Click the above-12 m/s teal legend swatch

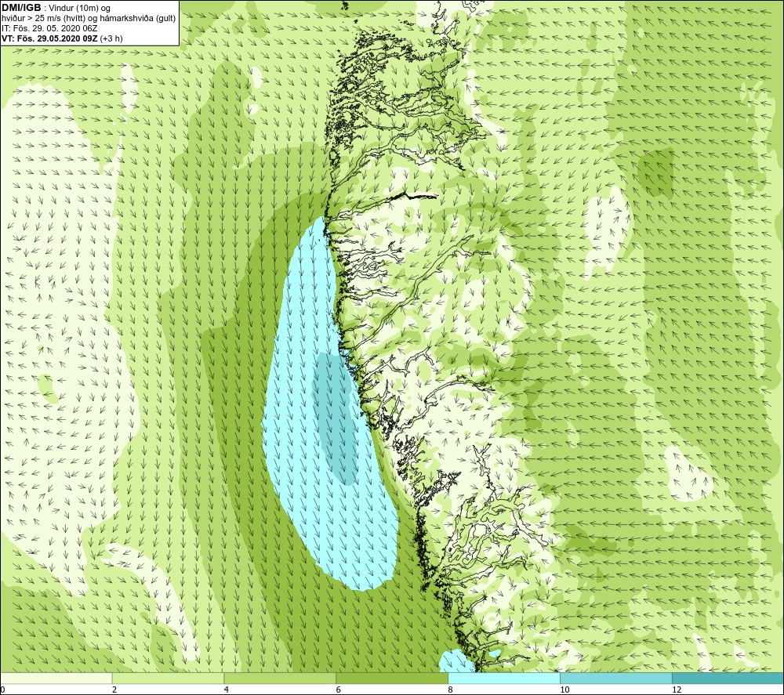tap(728, 678)
